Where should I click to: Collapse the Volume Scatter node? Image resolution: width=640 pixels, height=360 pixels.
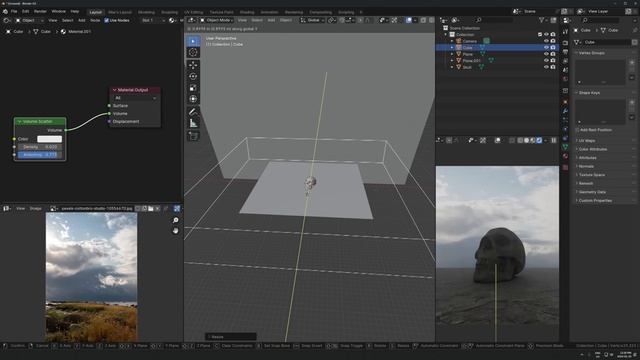(x=19, y=122)
